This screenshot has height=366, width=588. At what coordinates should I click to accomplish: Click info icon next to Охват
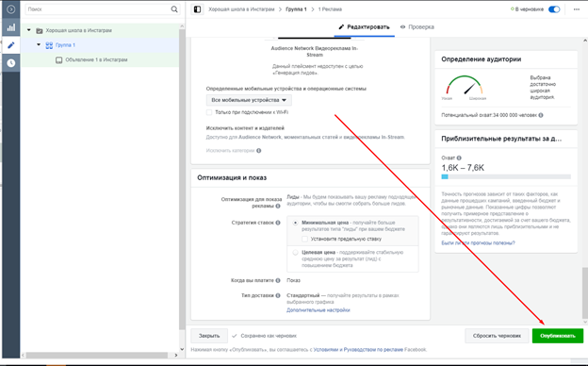click(459, 158)
